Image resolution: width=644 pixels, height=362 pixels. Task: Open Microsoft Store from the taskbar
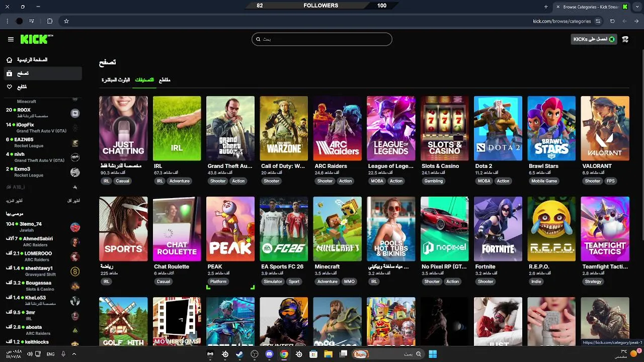[x=313, y=354]
